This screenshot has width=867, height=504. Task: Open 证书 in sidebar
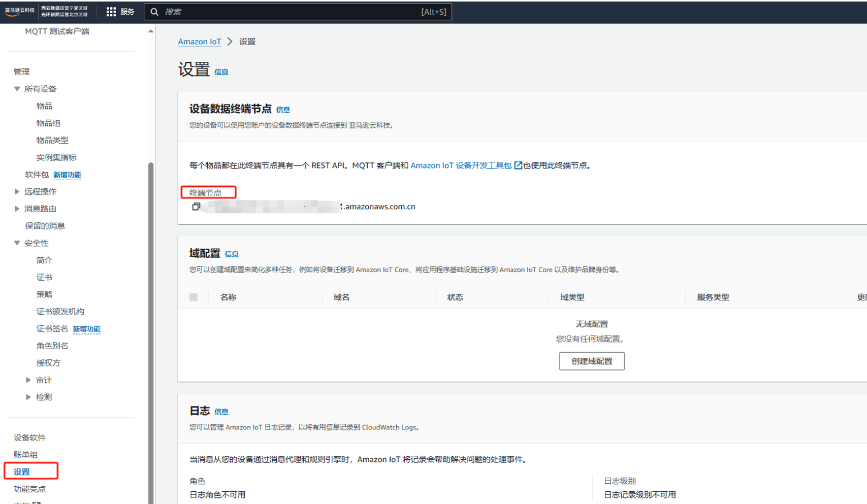click(44, 277)
